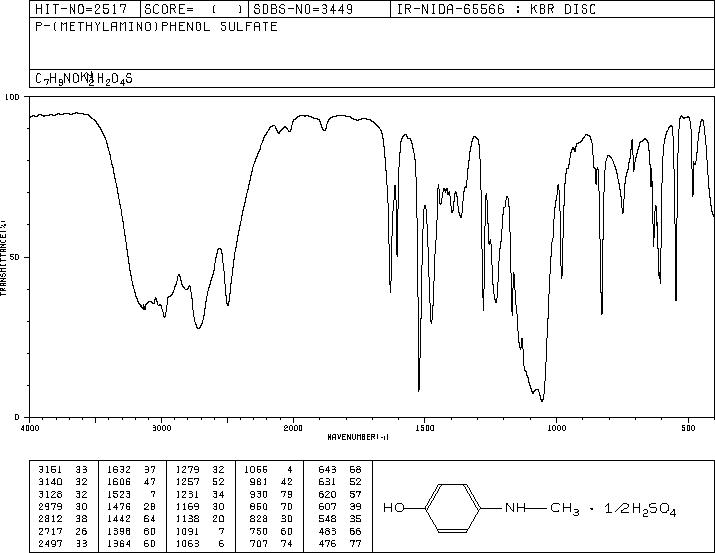Select the 1257 peak entry in the table
Image resolution: width=715 pixels, height=553 pixels.
(200, 481)
